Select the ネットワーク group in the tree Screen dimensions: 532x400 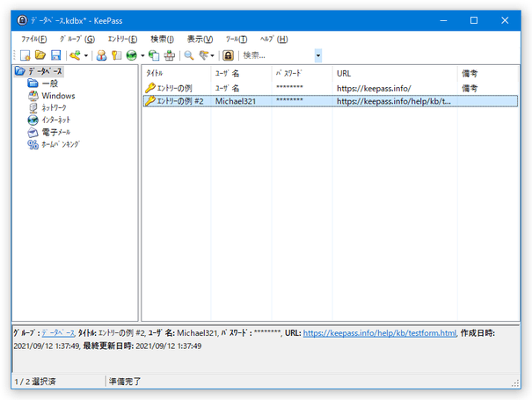54,108
